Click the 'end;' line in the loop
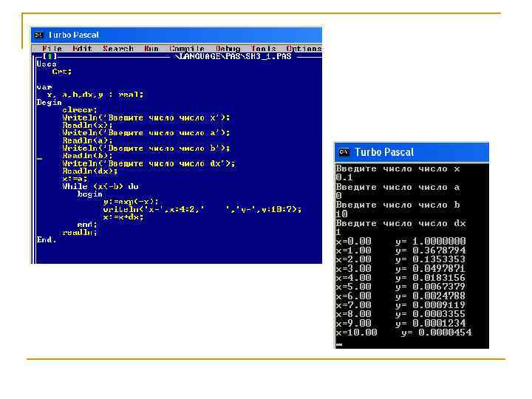Image resolution: width=532 pixels, height=399 pixels. click(87, 225)
